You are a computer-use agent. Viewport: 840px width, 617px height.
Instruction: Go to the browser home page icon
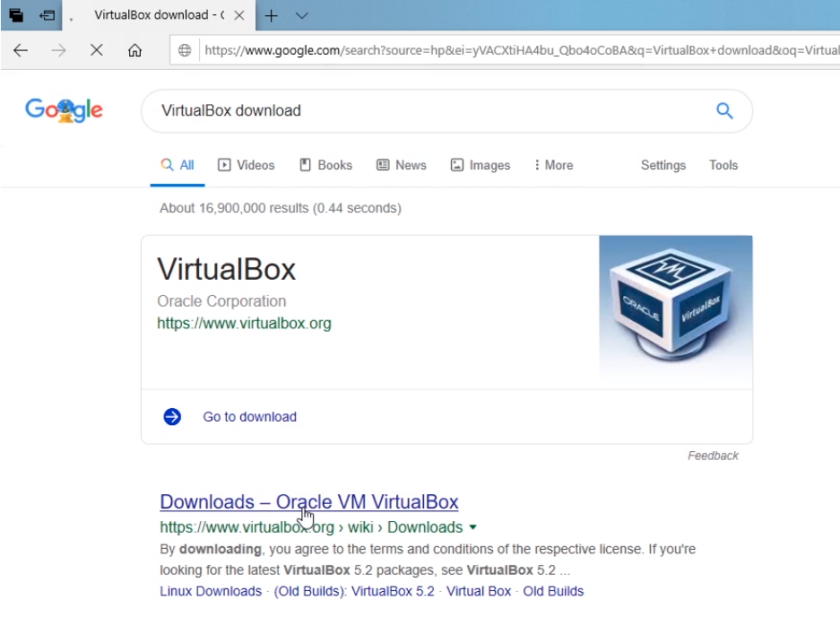[x=134, y=50]
